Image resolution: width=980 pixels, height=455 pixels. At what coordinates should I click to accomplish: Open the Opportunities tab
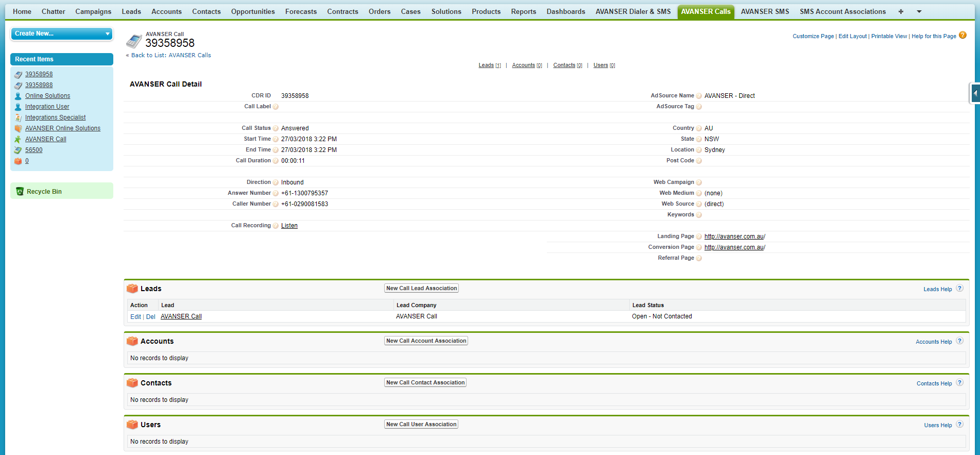(253, 11)
